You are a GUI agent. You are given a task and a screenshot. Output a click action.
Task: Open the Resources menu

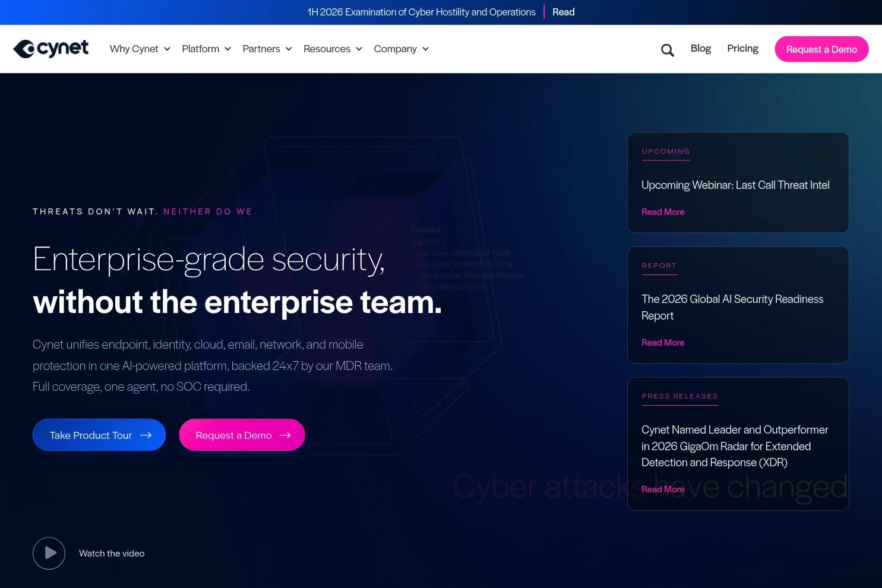[x=327, y=49]
